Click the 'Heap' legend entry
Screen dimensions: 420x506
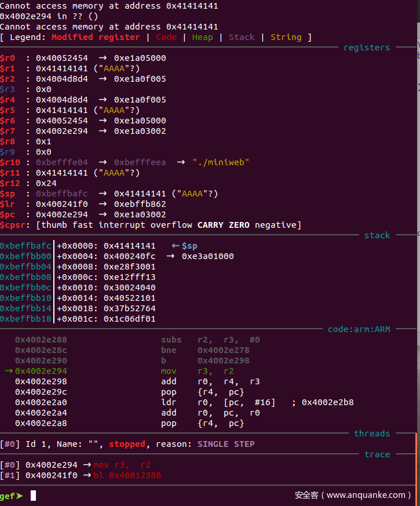pos(202,37)
